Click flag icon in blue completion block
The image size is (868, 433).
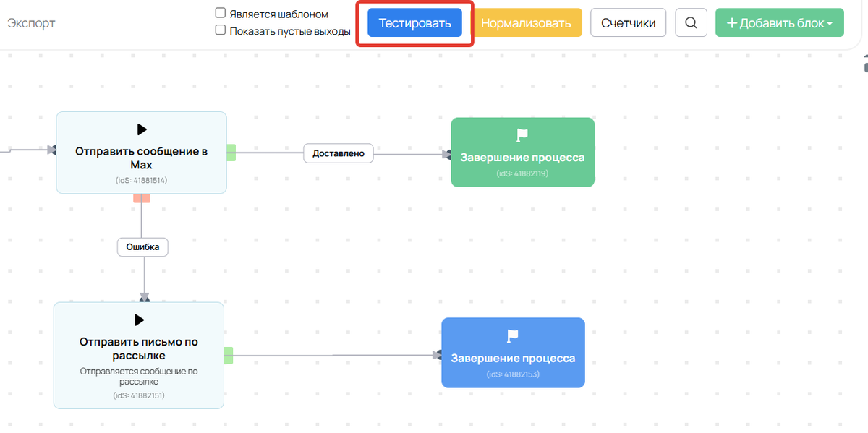click(x=513, y=335)
